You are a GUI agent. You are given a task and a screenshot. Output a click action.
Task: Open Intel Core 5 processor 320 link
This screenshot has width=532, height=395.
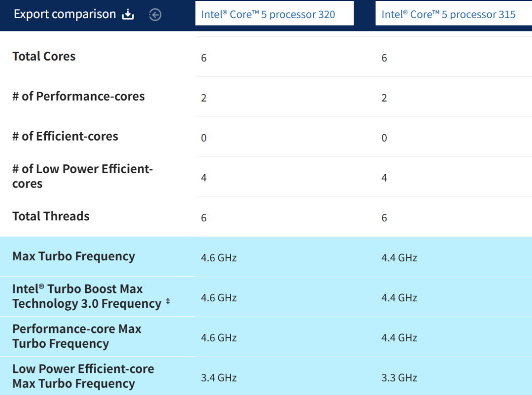[x=268, y=14]
